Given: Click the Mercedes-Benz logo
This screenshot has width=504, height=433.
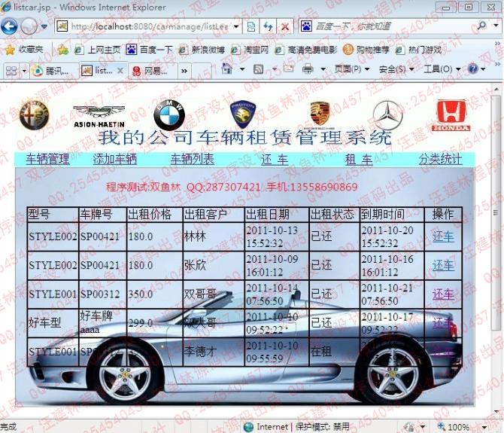Looking at the screenshot, I should (x=387, y=115).
